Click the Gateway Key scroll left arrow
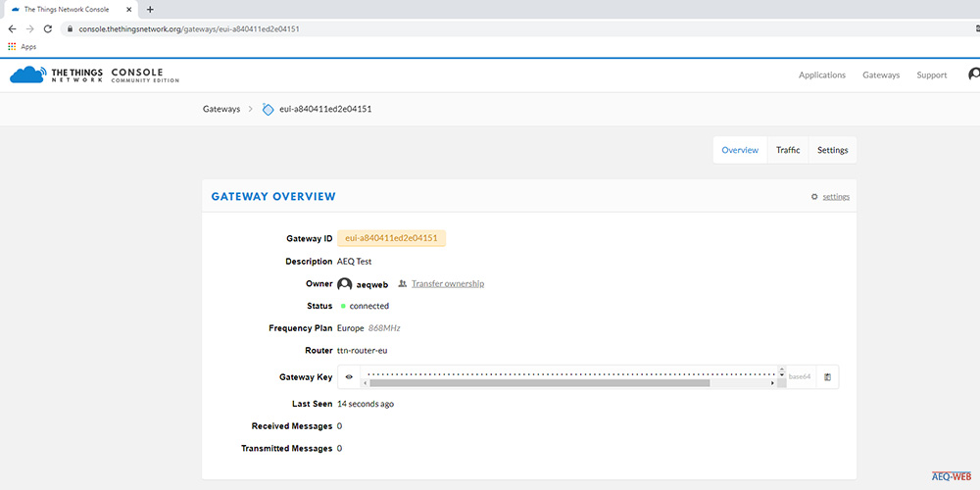980x490 pixels. coord(365,383)
